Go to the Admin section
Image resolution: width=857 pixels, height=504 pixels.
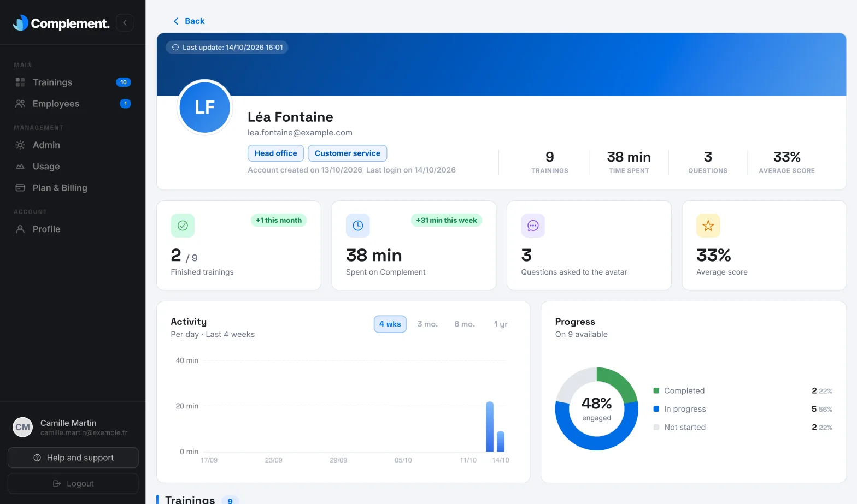coord(73,145)
